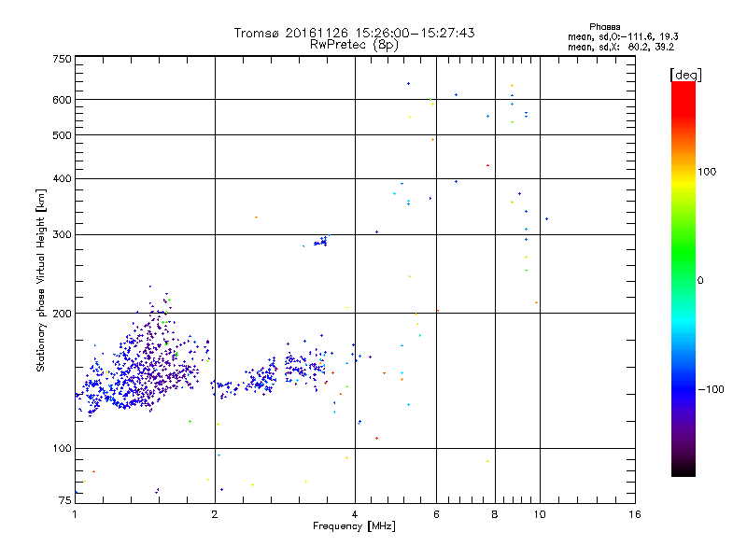Image resolution: width=747 pixels, height=560 pixels.
Task: Click the y-axis tick label '600'
Action: [62, 100]
